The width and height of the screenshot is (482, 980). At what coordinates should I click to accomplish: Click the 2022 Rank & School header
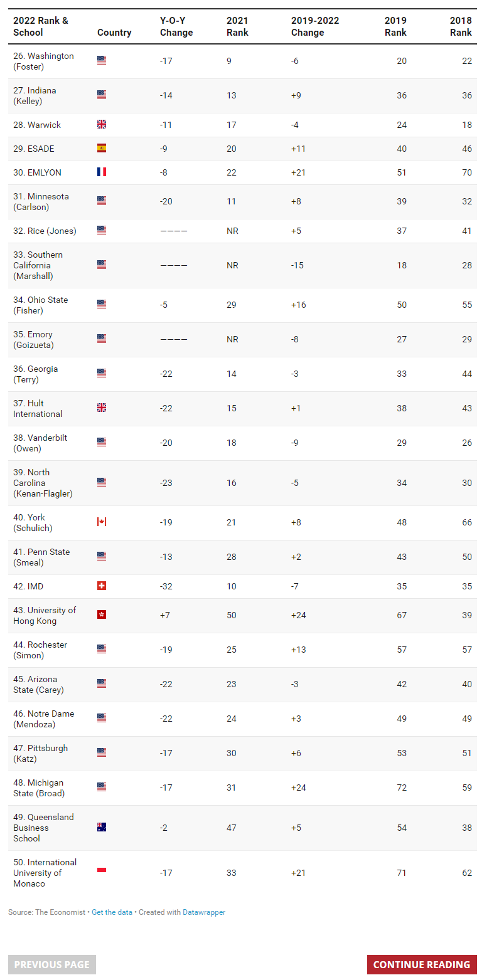click(41, 26)
